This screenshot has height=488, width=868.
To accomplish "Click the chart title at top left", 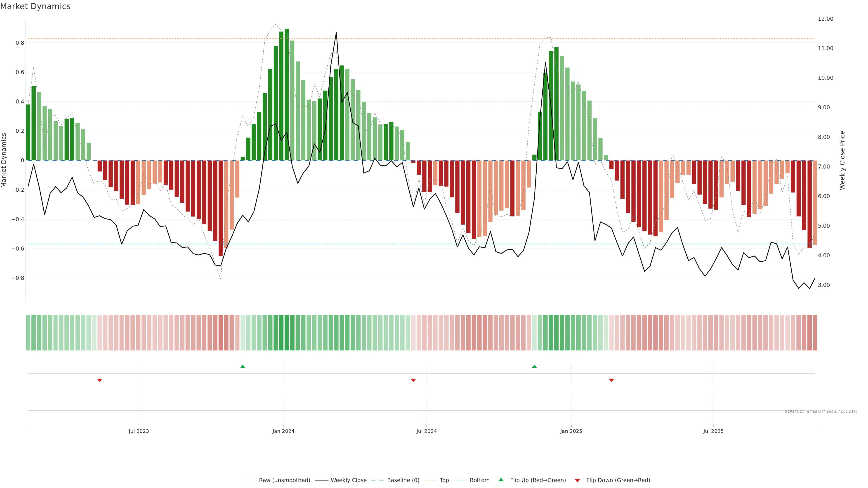I will [x=35, y=6].
